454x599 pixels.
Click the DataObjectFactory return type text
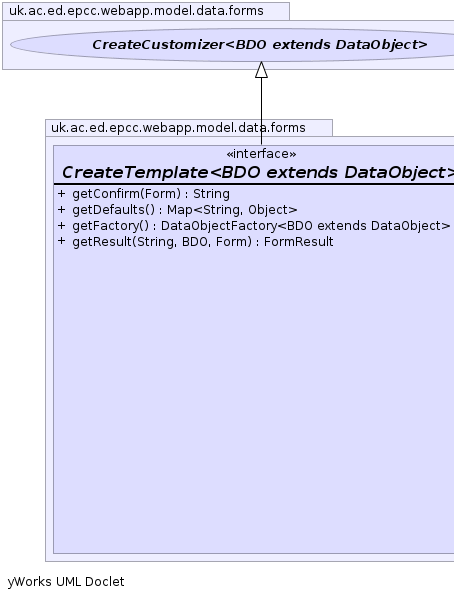pyautogui.click(x=306, y=226)
